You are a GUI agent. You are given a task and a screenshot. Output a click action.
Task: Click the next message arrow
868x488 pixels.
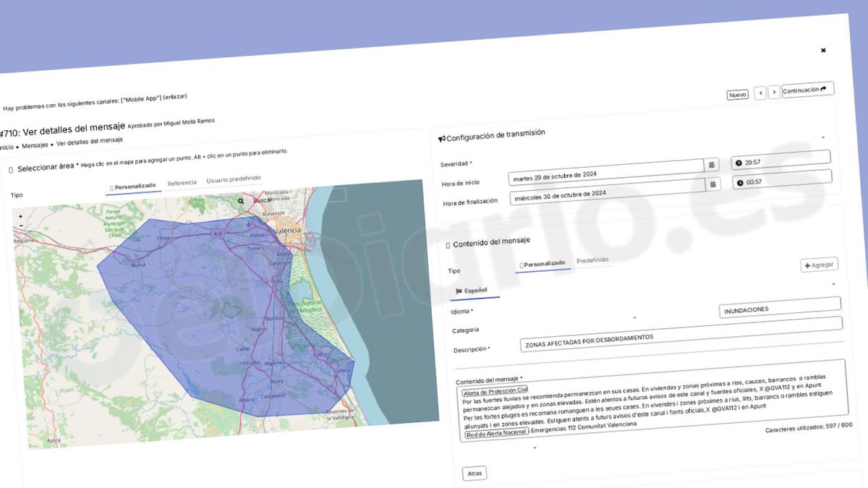point(774,93)
